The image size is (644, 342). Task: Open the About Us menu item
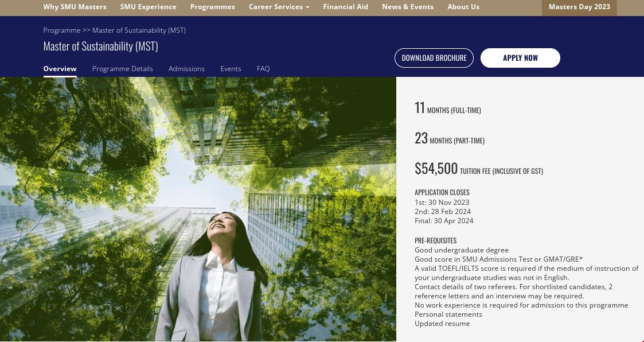point(463,7)
